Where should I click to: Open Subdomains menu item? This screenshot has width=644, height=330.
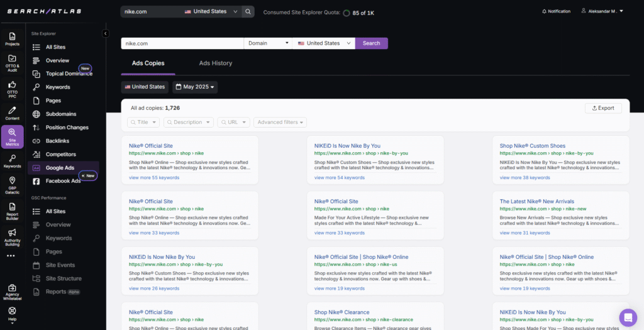[x=61, y=114]
